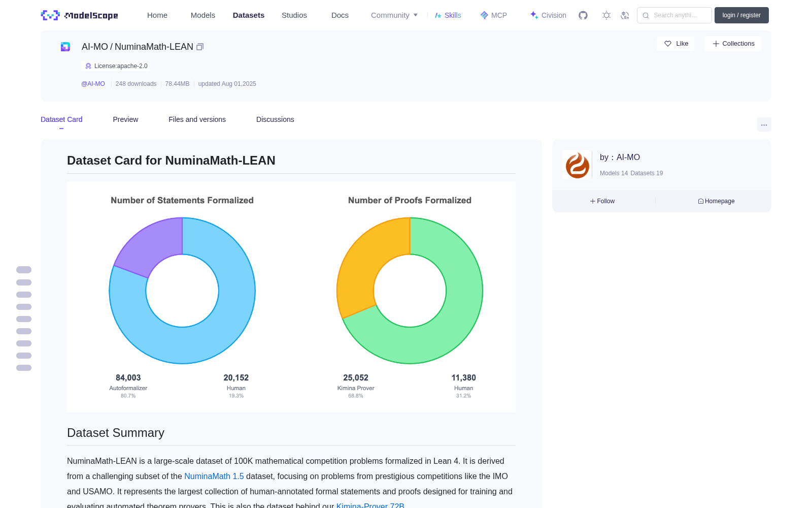Open the Preview tab

[x=125, y=119]
